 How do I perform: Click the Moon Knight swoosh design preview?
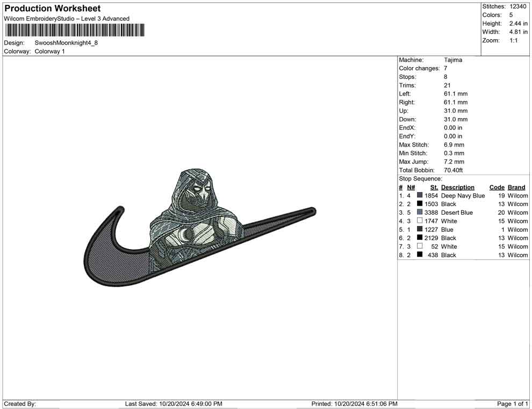point(199,228)
